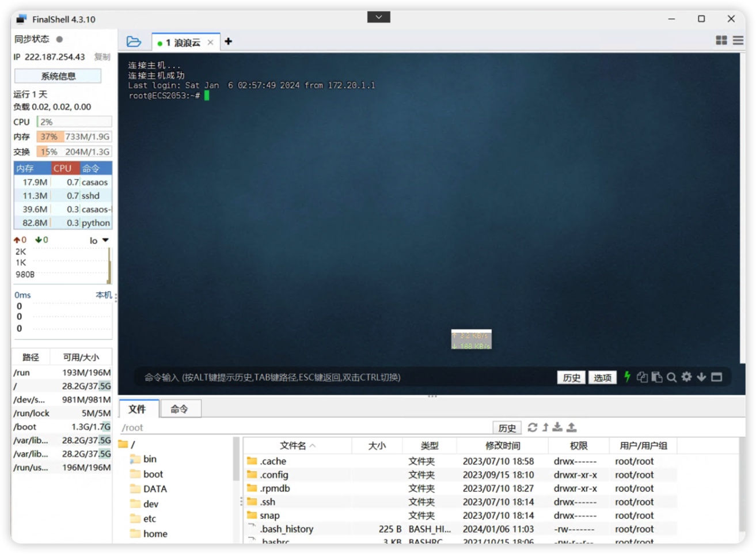Select the etc folder in tree
Viewport: 756px width, 554px height.
pyautogui.click(x=143, y=518)
